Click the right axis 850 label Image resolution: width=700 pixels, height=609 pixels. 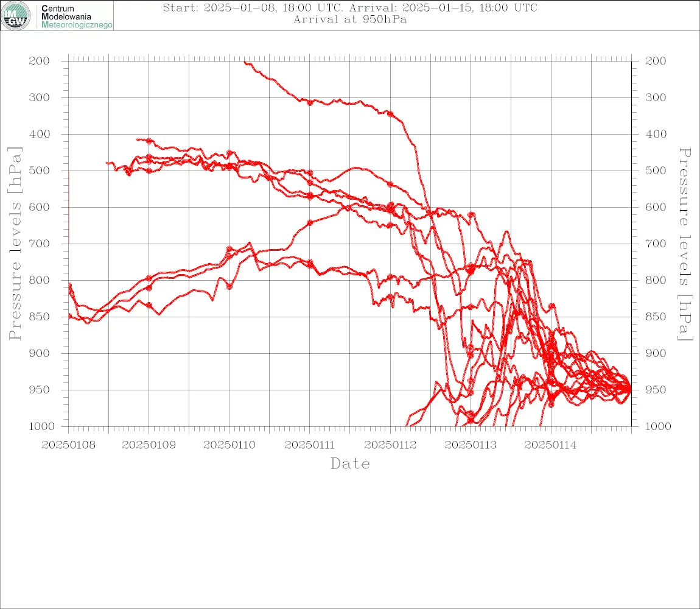coord(656,317)
